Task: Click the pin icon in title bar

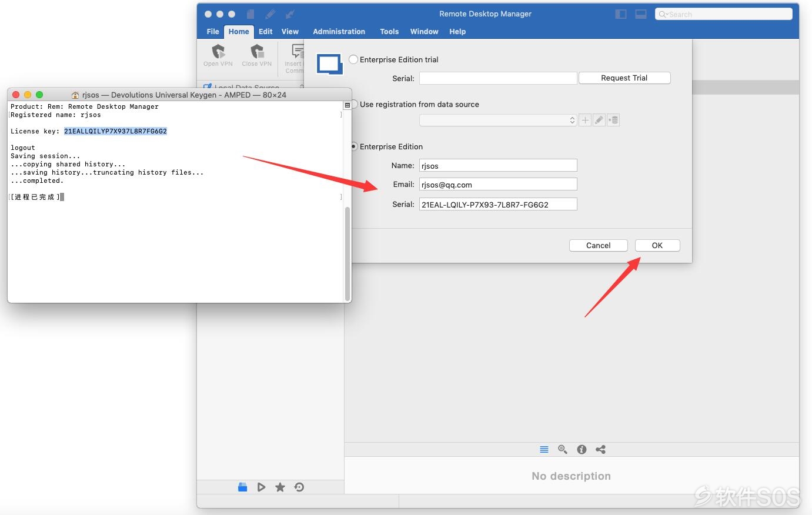Action: [290, 14]
